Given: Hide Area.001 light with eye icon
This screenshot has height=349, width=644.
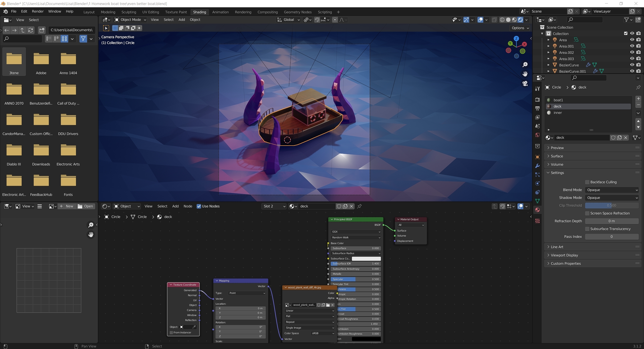Looking at the screenshot, I should click(632, 46).
